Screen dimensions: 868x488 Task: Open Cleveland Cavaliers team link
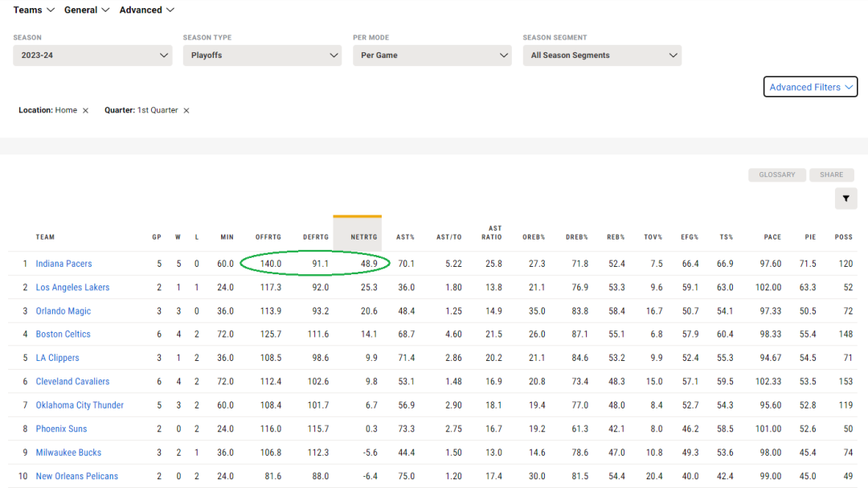coord(72,382)
